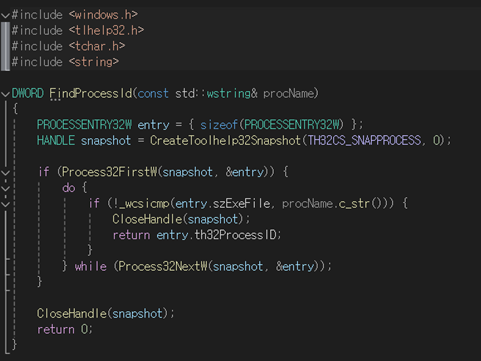Click szExeFile member name

coord(241,203)
